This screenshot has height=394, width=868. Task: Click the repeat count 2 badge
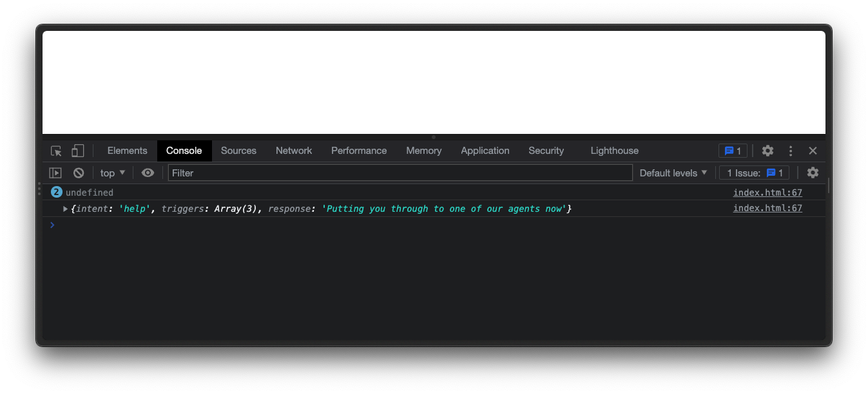(57, 192)
